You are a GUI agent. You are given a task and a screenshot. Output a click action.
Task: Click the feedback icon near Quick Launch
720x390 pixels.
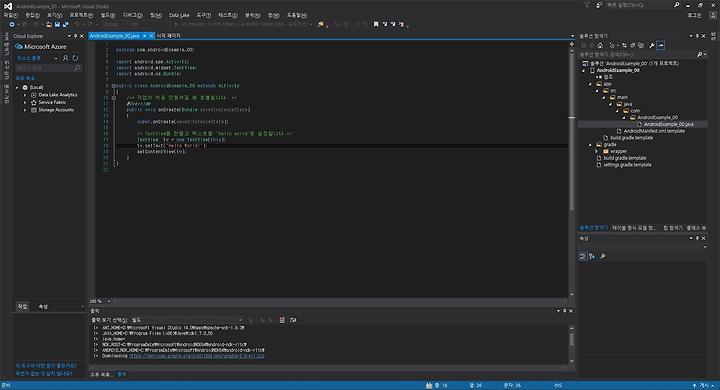(x=599, y=5)
